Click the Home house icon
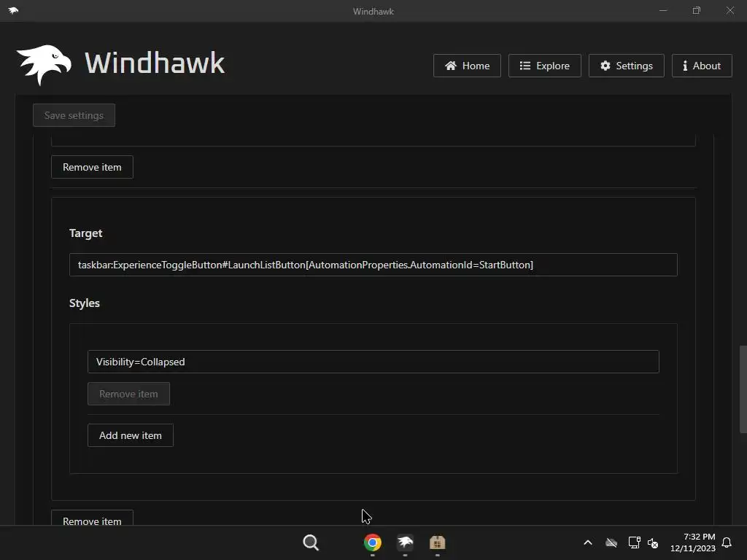Viewport: 747px width, 560px height. pyautogui.click(x=451, y=66)
